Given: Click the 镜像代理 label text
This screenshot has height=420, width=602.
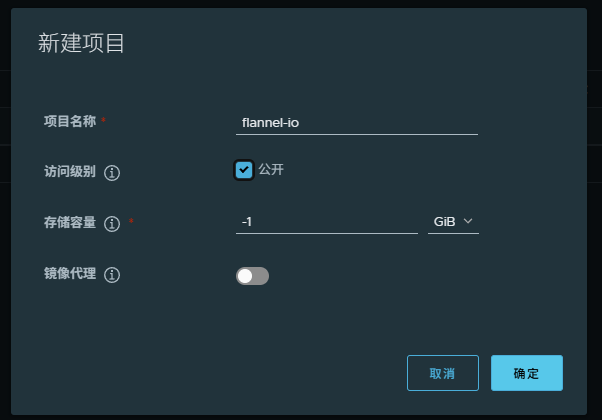Looking at the screenshot, I should (x=70, y=273).
